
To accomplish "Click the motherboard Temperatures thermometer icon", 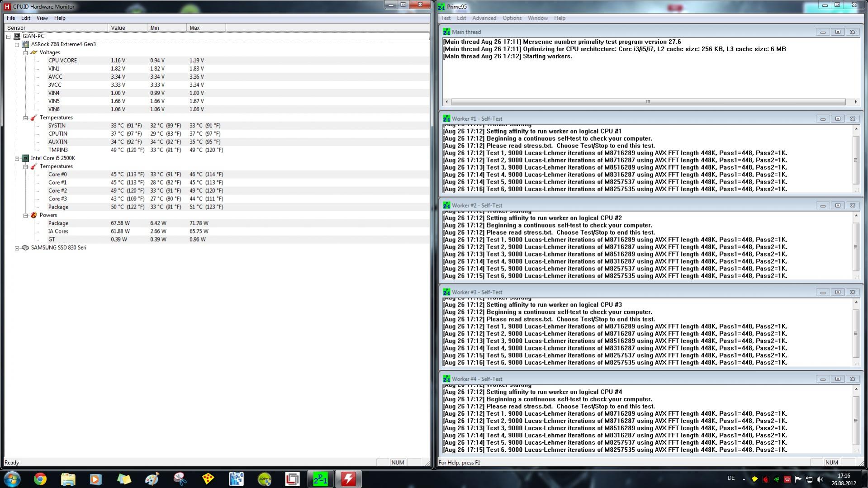I will tap(34, 118).
